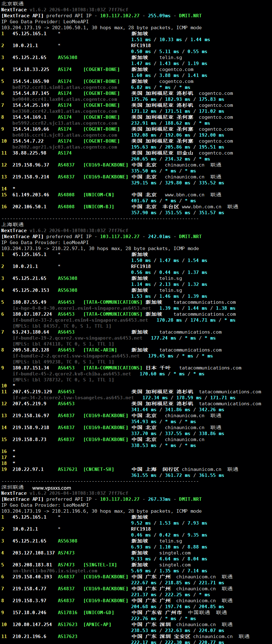This screenshot has width=272, height=644.
Task: Click latency value 267.33ms in Shenzhen API line
Action: click(x=159, y=499)
